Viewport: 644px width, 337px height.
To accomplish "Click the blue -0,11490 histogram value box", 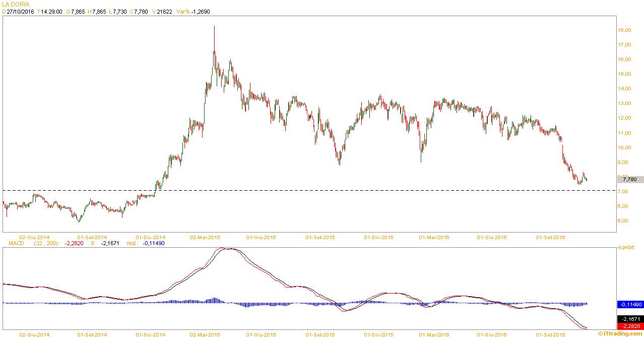I will (x=630, y=305).
